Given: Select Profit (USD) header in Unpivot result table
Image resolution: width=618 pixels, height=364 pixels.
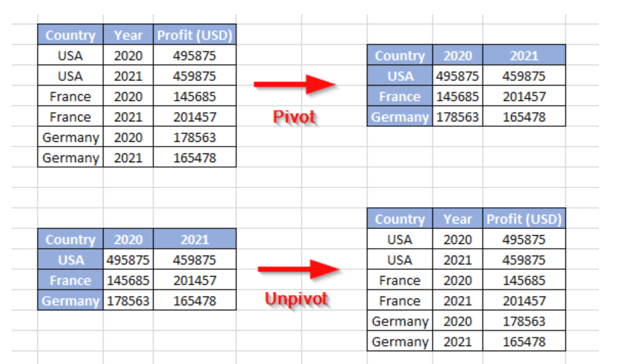Looking at the screenshot, I should [x=524, y=219].
